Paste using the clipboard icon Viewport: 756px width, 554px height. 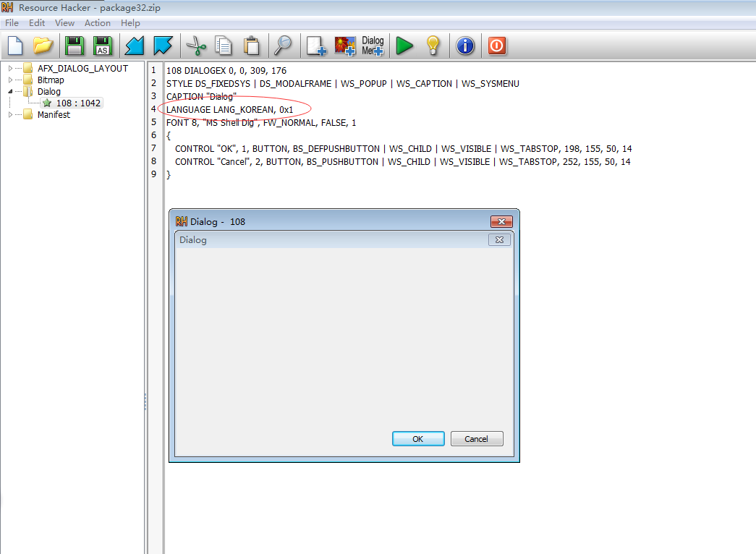(x=252, y=46)
